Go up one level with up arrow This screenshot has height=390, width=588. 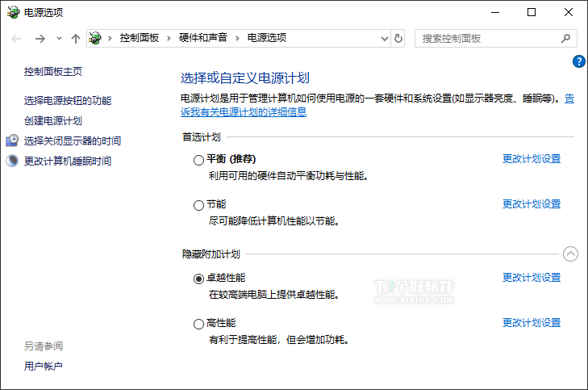(x=76, y=38)
